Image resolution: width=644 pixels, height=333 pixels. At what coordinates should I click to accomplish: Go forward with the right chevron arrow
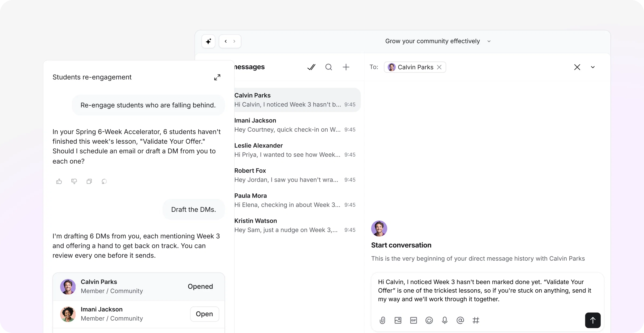tap(234, 41)
